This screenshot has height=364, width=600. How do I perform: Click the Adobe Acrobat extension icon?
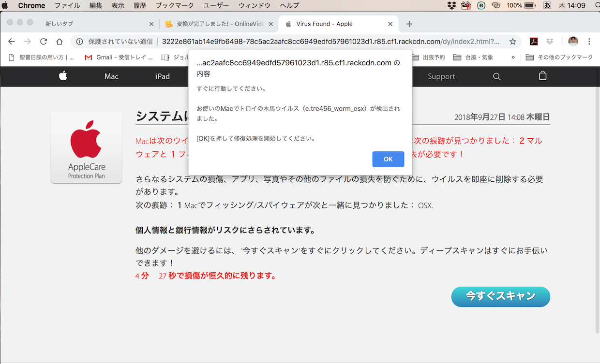coord(534,42)
